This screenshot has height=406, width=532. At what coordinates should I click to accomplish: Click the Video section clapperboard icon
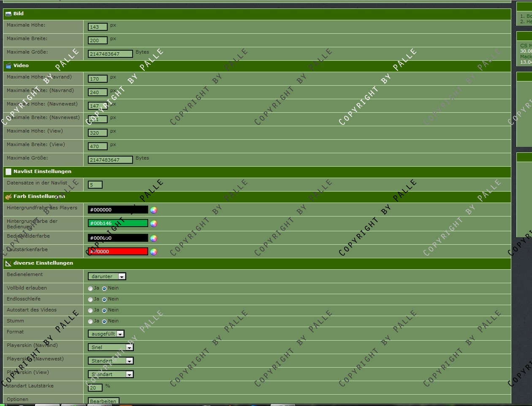[8, 66]
